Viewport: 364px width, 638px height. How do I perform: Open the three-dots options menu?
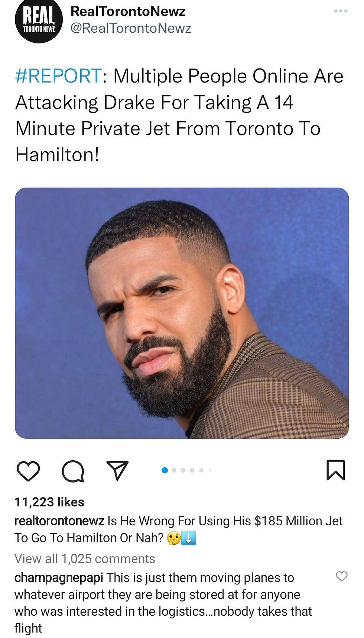pos(341,11)
